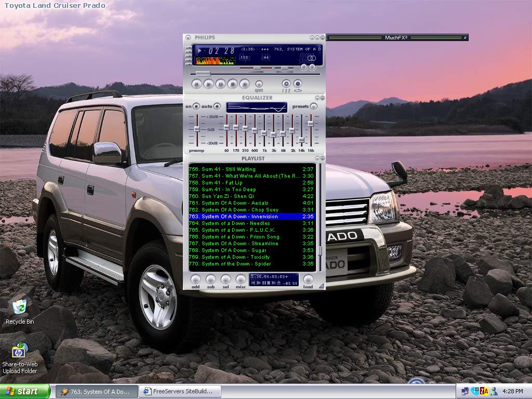This screenshot has width=532, height=399.
Task: Click the main Play button
Action: 208,84
